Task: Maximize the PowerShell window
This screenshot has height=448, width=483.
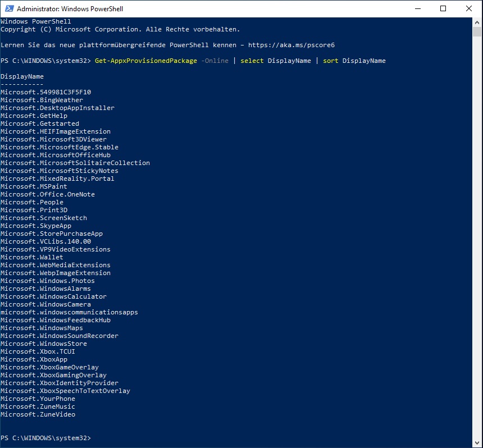Action: (443, 8)
